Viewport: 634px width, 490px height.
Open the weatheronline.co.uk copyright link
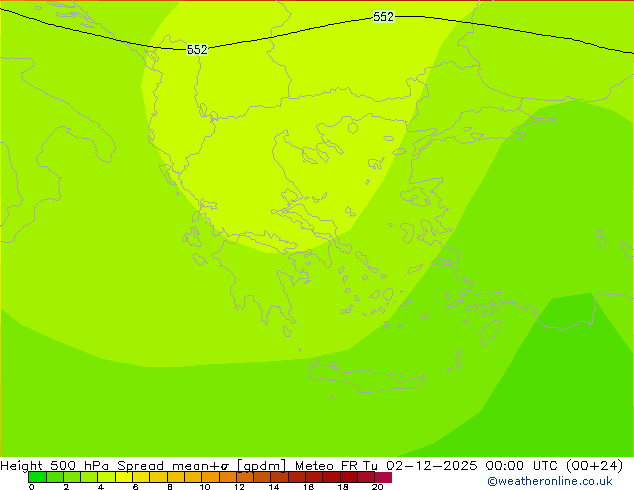coord(550,481)
